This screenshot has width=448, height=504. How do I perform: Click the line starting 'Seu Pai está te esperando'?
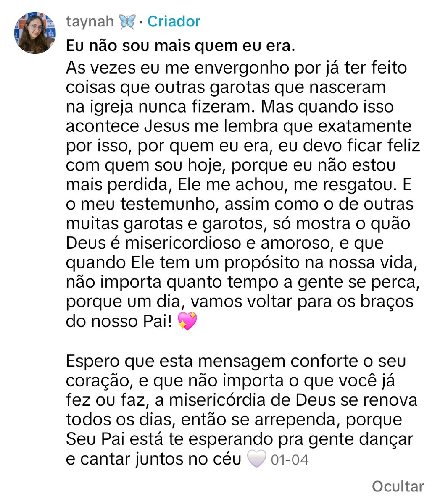tap(240, 440)
